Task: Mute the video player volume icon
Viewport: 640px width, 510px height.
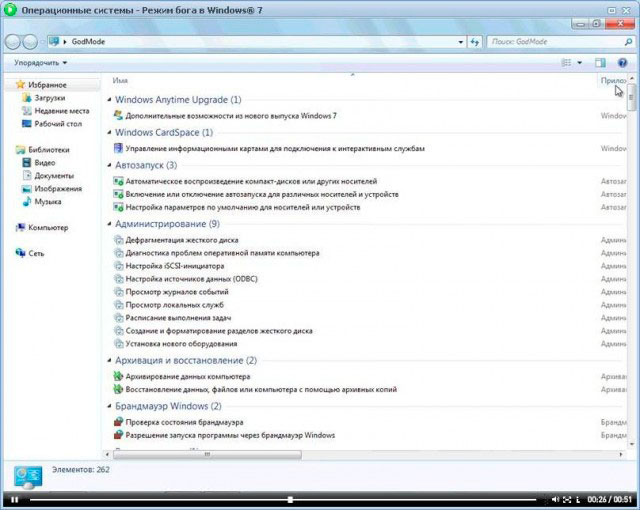Action: [556, 499]
